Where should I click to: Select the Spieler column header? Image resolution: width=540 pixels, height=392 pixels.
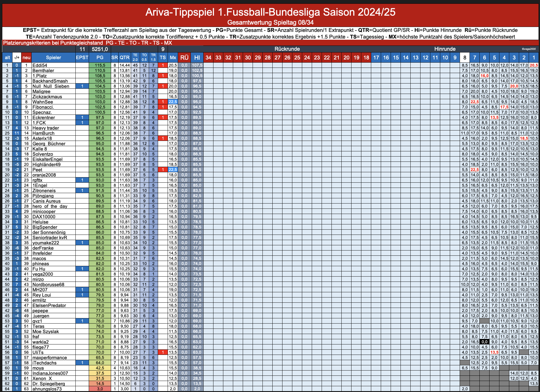click(53, 57)
